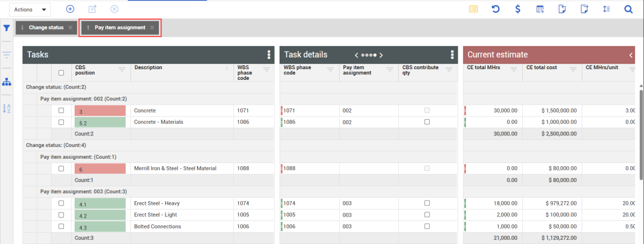The image size is (644, 244).
Task: Select the Pay item assignment grouping tab
Action: tap(120, 28)
